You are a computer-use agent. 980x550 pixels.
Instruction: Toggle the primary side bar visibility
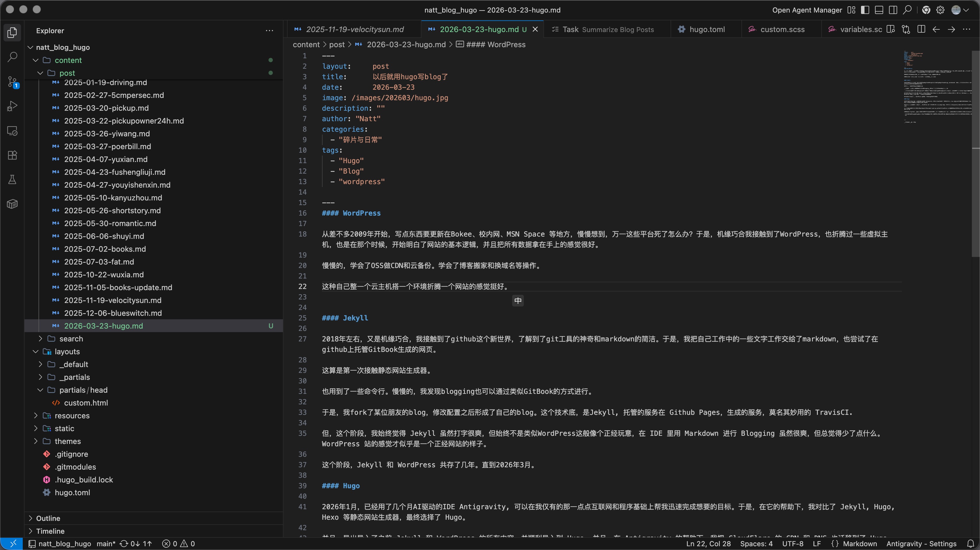(x=865, y=10)
